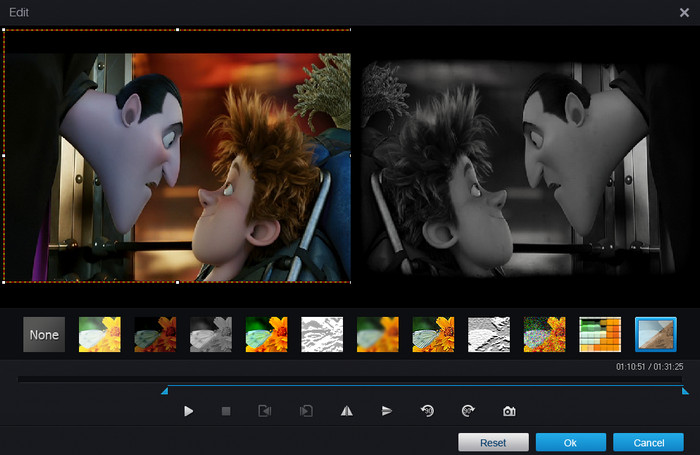
Task: Select the highlighted blue-framed last effect
Action: pyautogui.click(x=656, y=334)
